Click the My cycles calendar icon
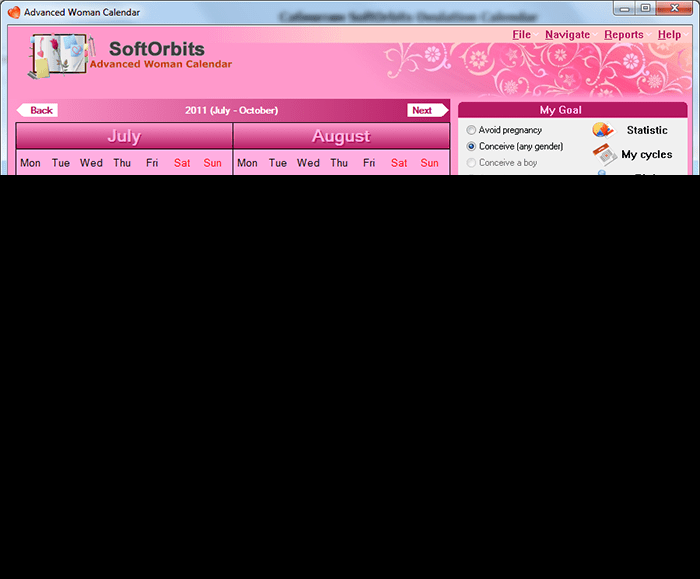The image size is (700, 579). click(x=603, y=154)
